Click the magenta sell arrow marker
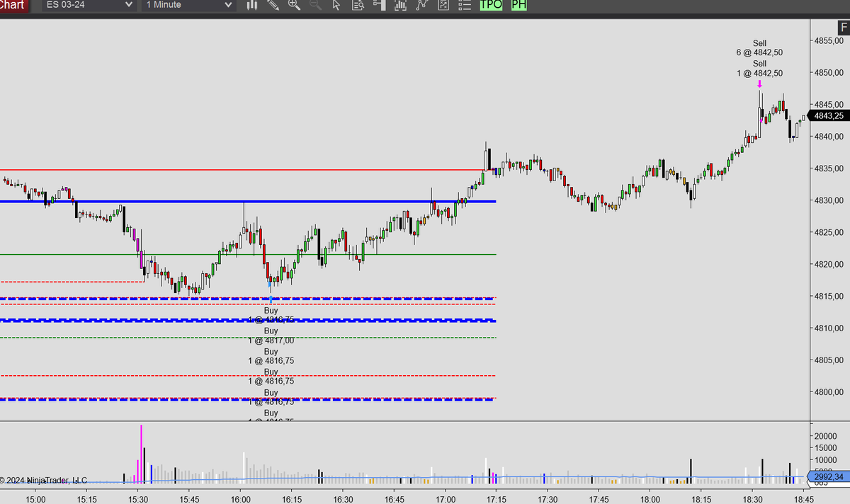This screenshot has width=850, height=504. click(759, 84)
